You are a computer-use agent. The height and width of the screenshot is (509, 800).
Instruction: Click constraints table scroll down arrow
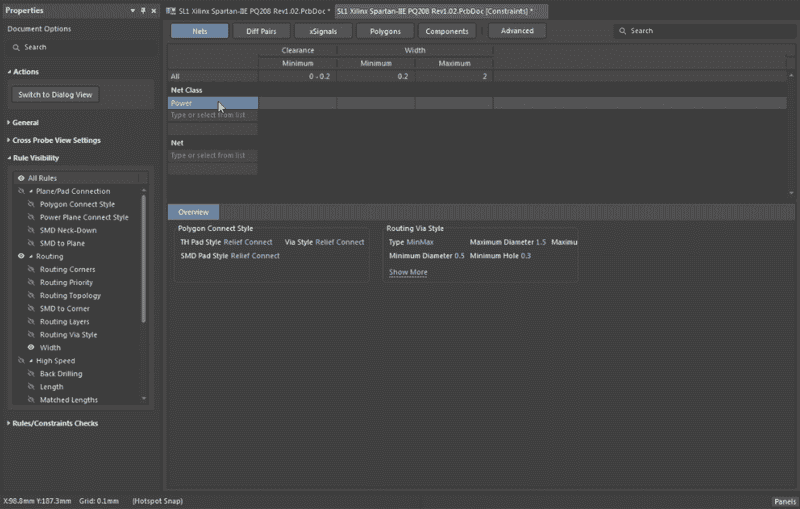(x=791, y=193)
